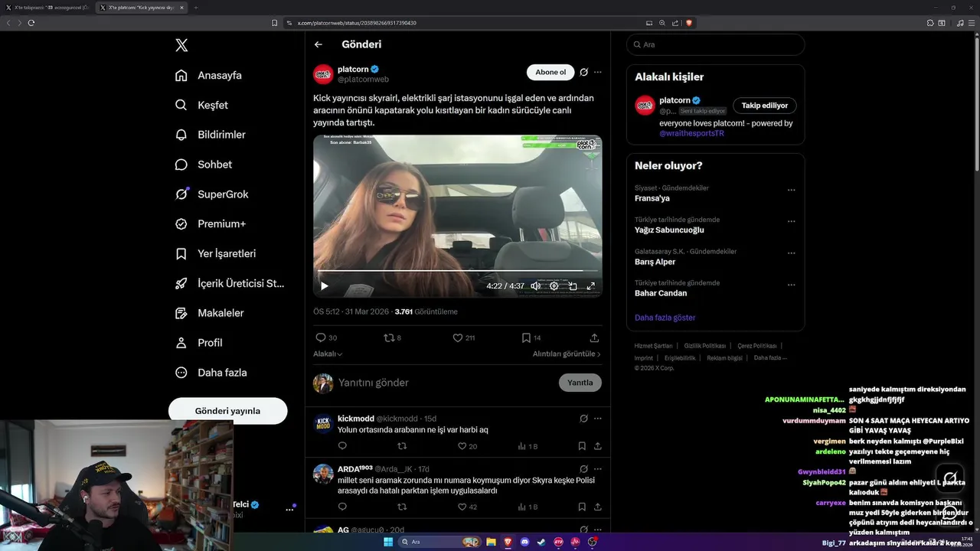Open Yer İşaretleri bookmarks
This screenshot has width=980, height=551.
(216, 253)
